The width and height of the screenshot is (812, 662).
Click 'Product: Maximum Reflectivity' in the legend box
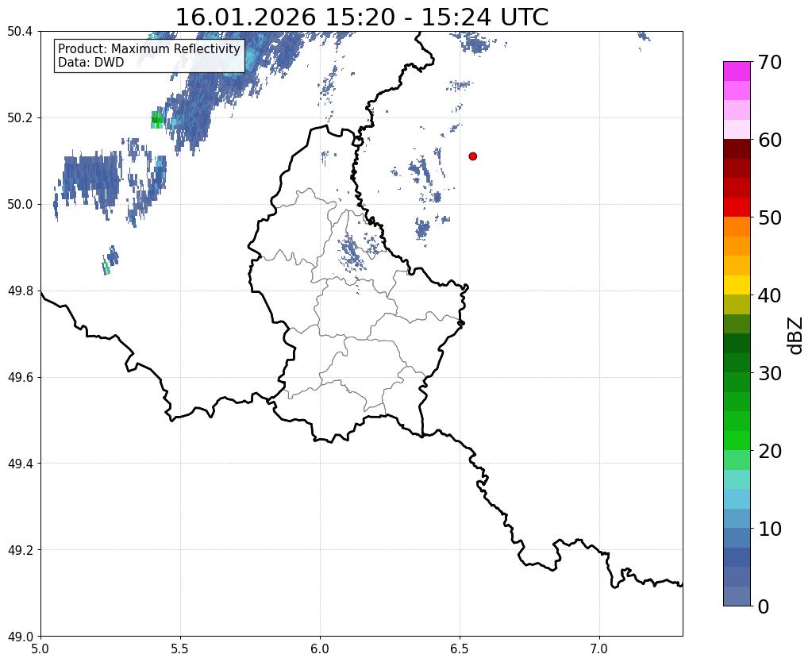[149, 48]
